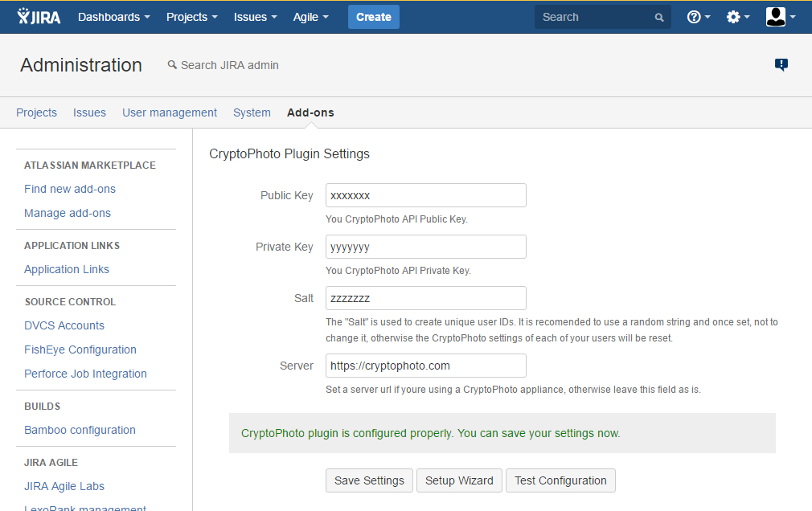Switch to the User management tab
812x511 pixels.
click(170, 112)
